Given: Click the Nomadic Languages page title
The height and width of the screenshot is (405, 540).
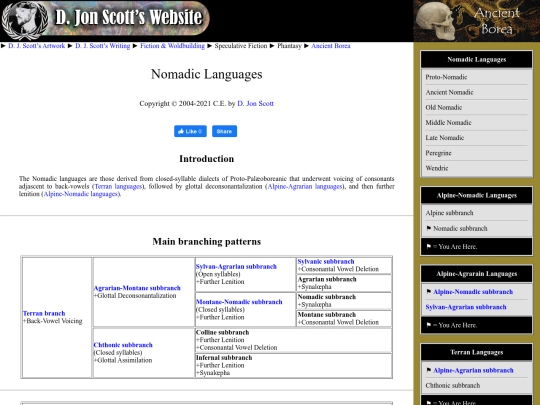Looking at the screenshot, I should click(207, 74).
